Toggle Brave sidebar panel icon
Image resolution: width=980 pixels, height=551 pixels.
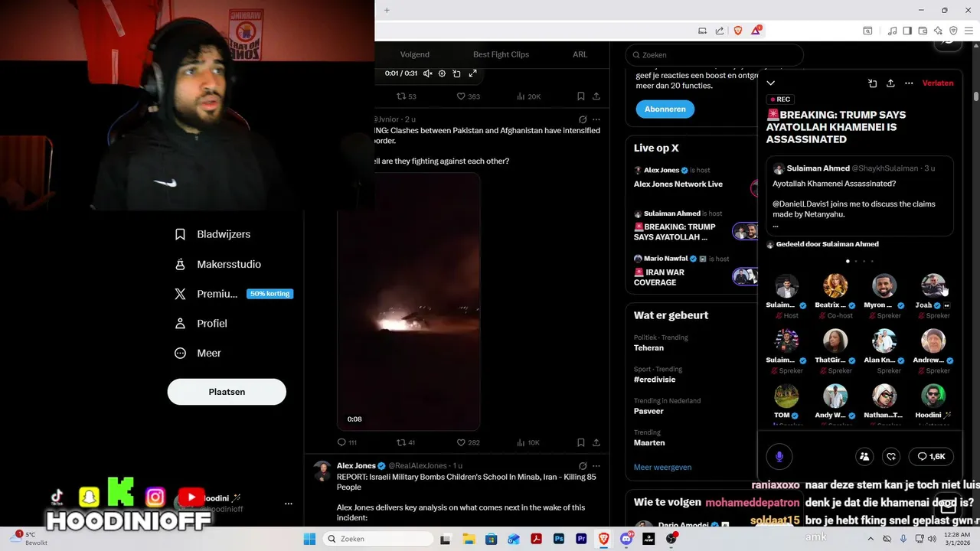(x=907, y=31)
